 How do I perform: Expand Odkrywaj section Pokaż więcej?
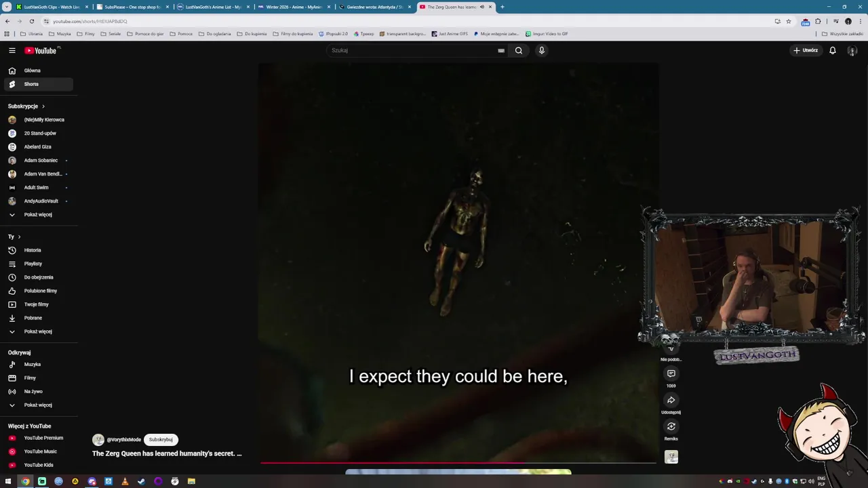point(38,405)
